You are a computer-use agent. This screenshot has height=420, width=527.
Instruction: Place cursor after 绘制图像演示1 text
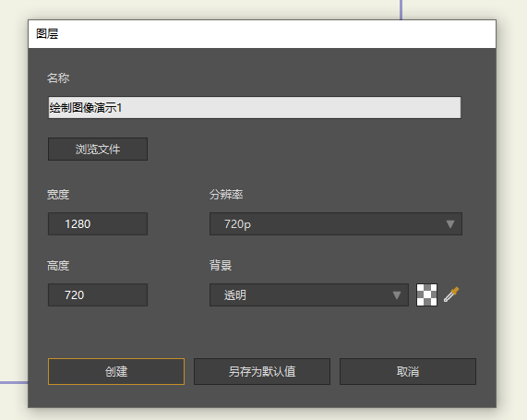[x=123, y=108]
